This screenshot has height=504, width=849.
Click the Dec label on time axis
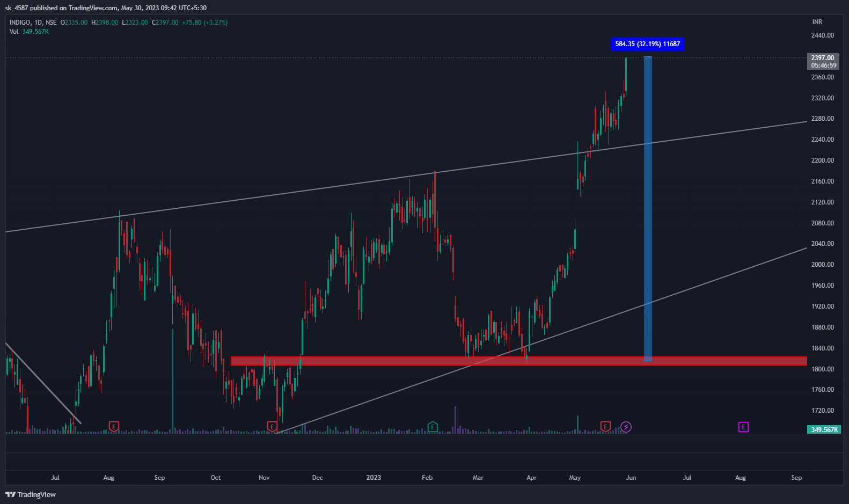tap(318, 478)
